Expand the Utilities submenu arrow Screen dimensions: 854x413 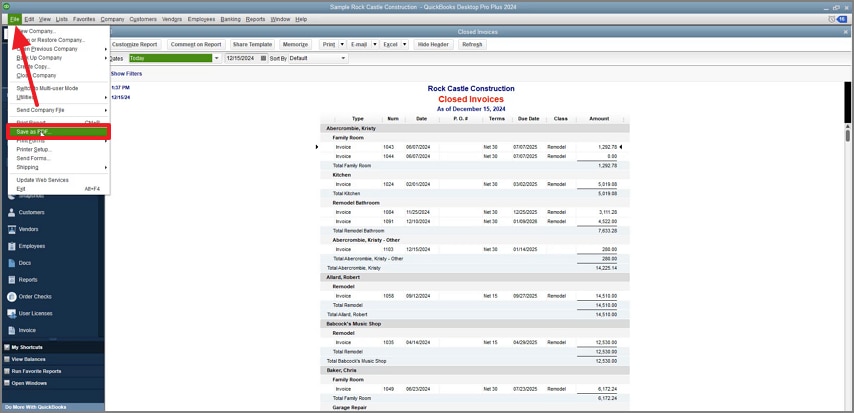point(106,97)
